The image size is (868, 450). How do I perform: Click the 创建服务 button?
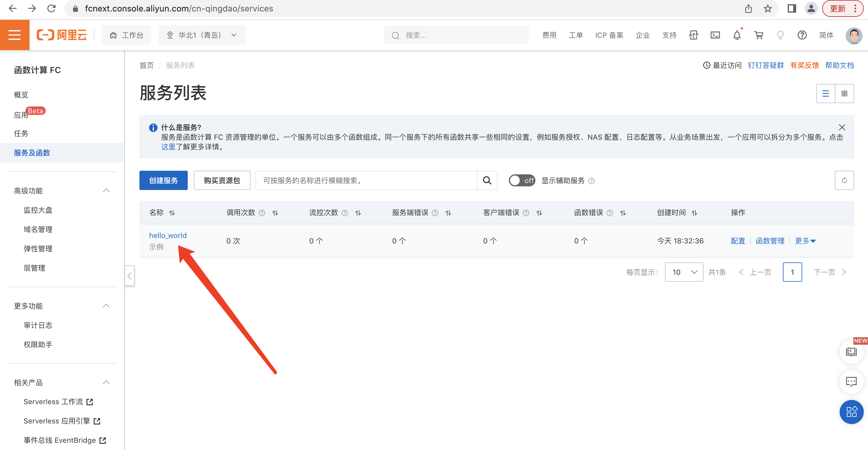pos(163,181)
